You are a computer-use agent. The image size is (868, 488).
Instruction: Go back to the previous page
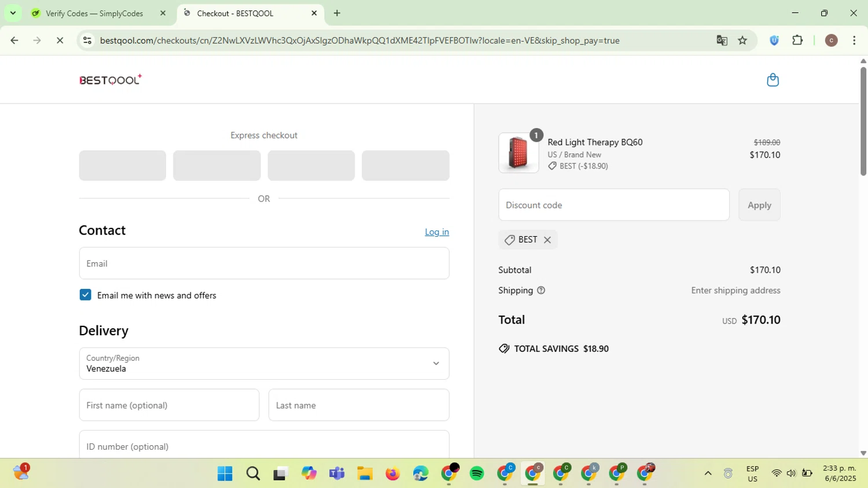[x=14, y=41]
